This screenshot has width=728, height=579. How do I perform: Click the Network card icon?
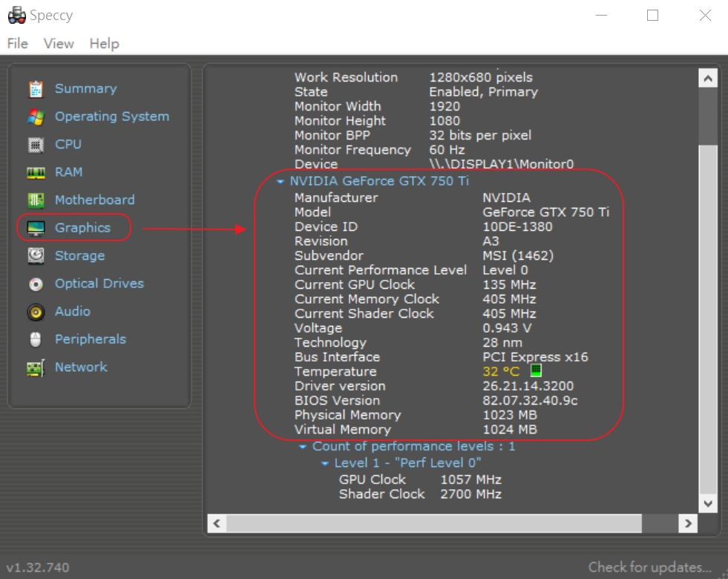36,368
